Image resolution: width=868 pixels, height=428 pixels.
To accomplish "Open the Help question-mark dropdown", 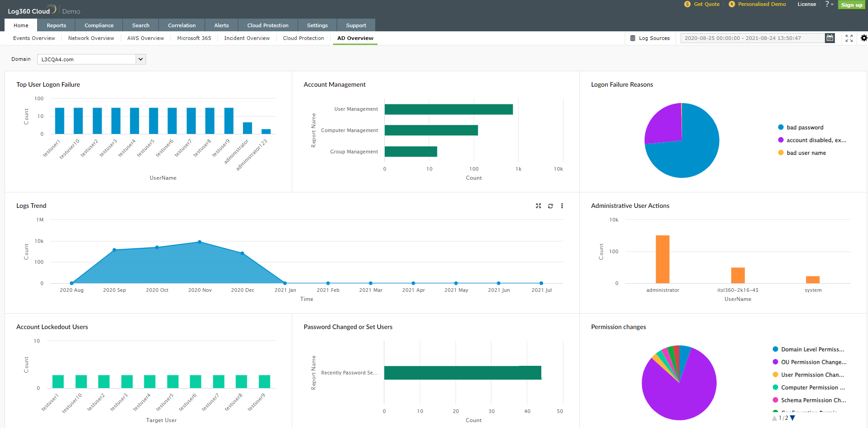I will pyautogui.click(x=828, y=4).
